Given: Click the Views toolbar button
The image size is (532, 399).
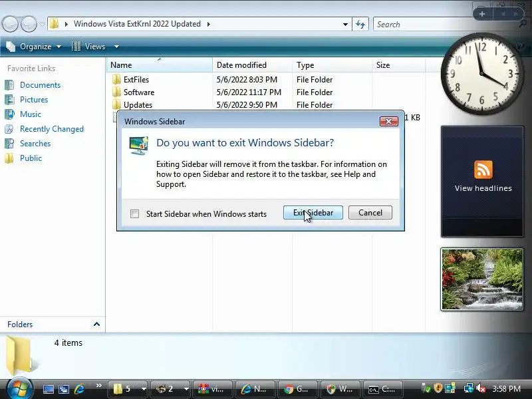Looking at the screenshot, I should (89, 47).
